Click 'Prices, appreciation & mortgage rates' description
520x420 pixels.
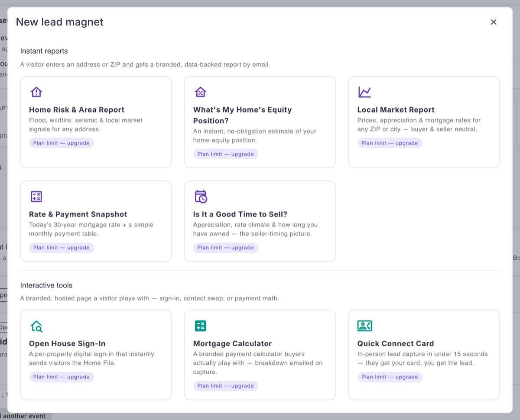(419, 125)
